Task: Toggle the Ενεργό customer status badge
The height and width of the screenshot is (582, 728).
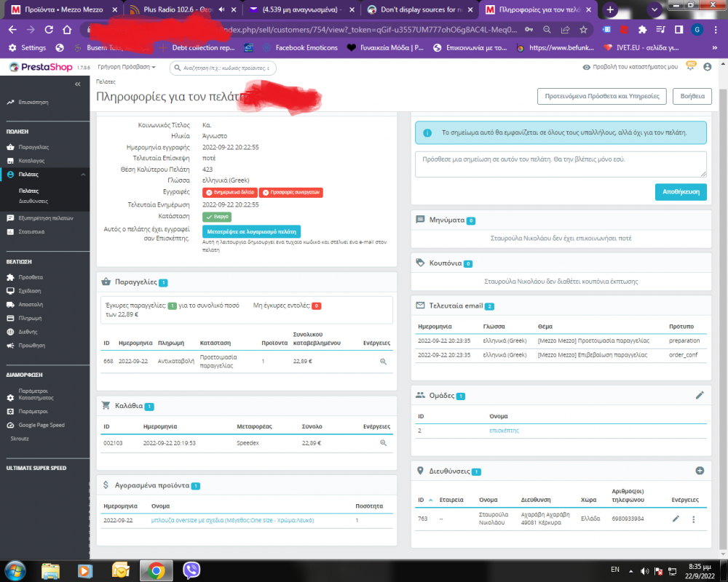Action: click(217, 217)
